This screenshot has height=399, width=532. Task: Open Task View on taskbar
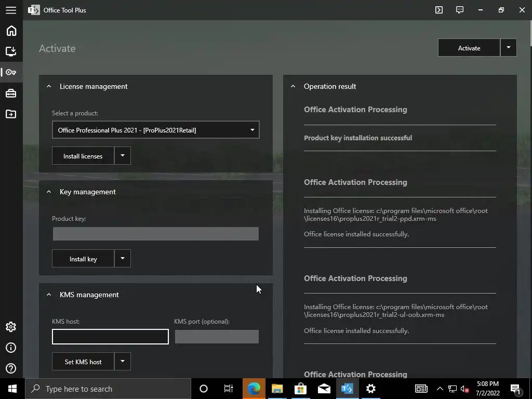tap(229, 389)
